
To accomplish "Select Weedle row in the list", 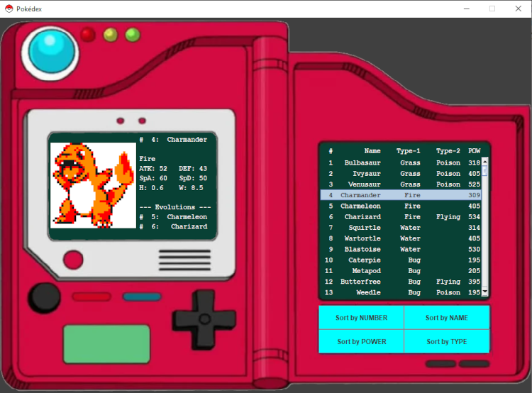I will click(x=401, y=292).
